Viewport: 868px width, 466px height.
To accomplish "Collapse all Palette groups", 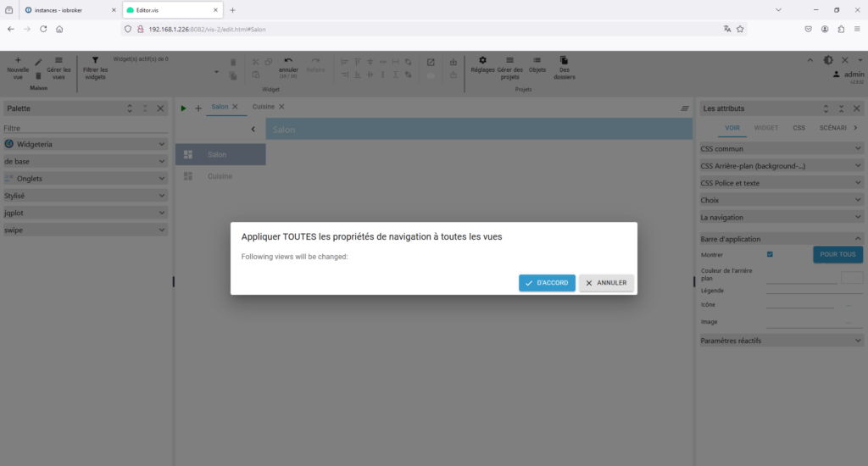I will click(145, 108).
